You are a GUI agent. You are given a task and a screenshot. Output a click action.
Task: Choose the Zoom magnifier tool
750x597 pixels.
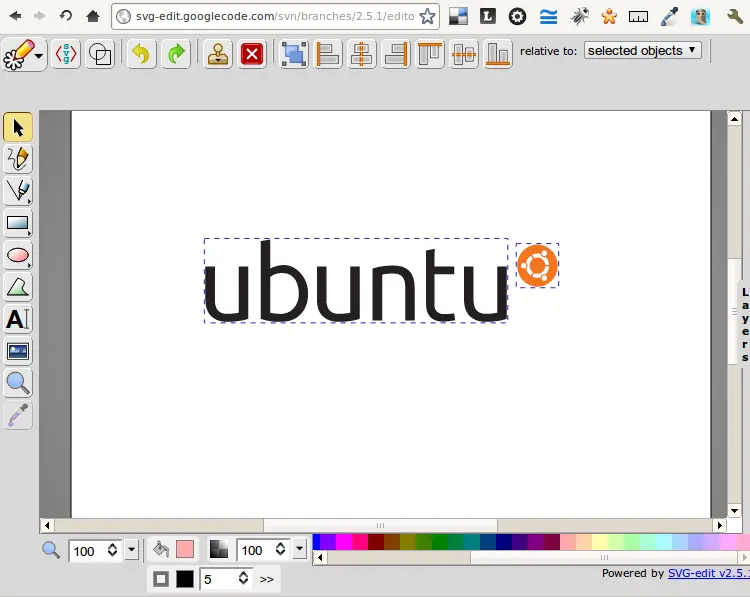click(18, 383)
